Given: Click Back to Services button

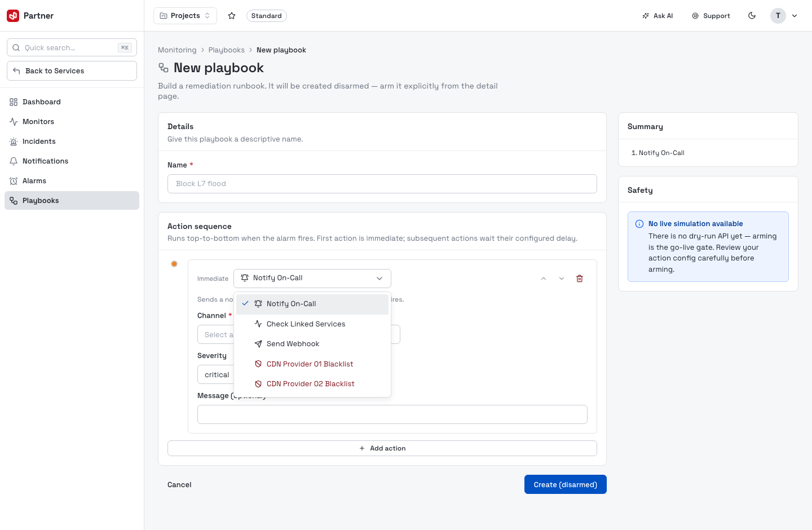Looking at the screenshot, I should pos(72,70).
